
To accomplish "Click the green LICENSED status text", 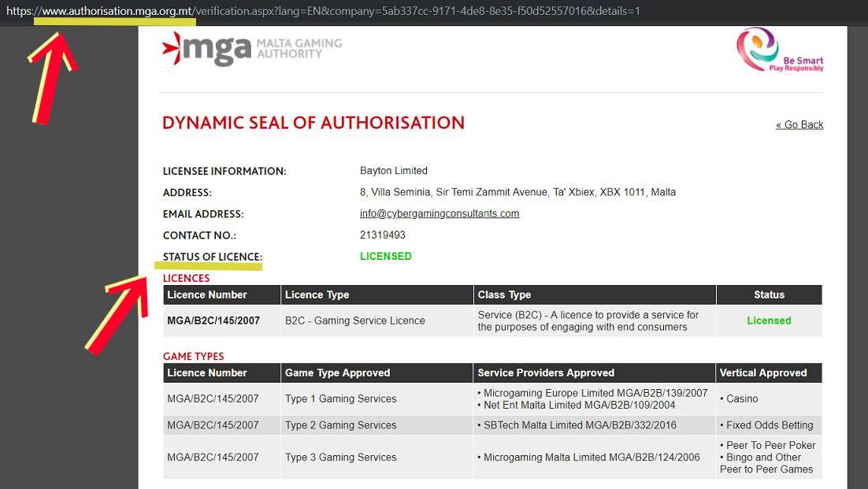I will click(386, 256).
